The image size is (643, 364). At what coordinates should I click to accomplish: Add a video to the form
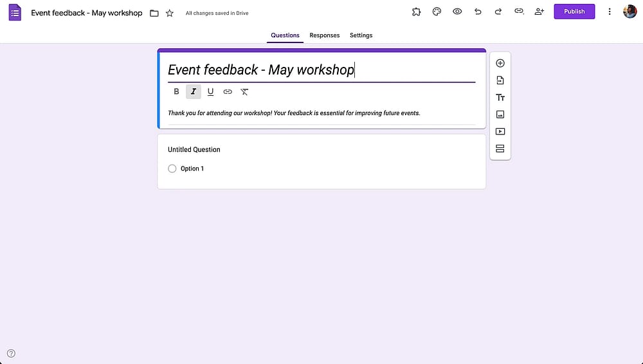click(x=500, y=131)
